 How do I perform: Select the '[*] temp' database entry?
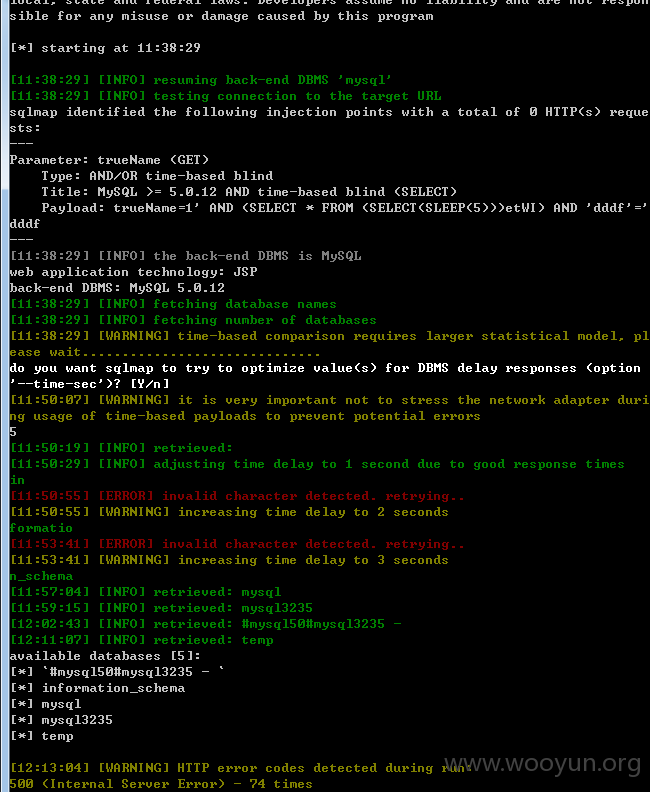[x=41, y=736]
